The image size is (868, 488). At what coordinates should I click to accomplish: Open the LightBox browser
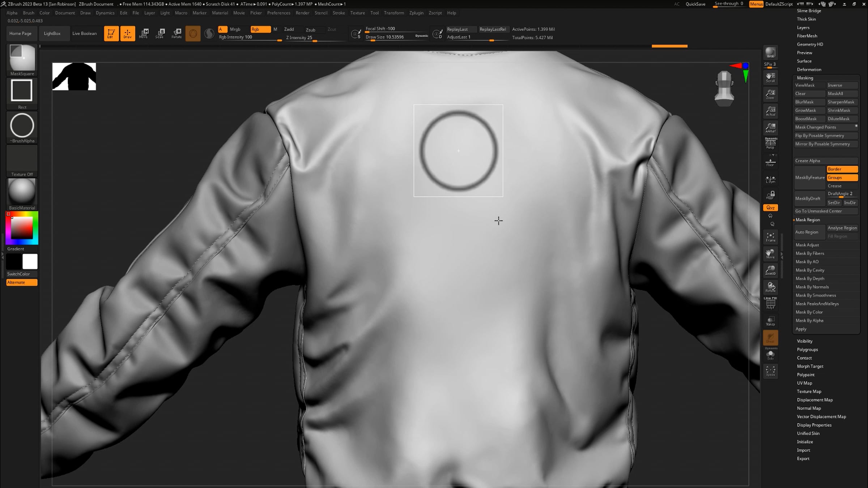point(52,33)
